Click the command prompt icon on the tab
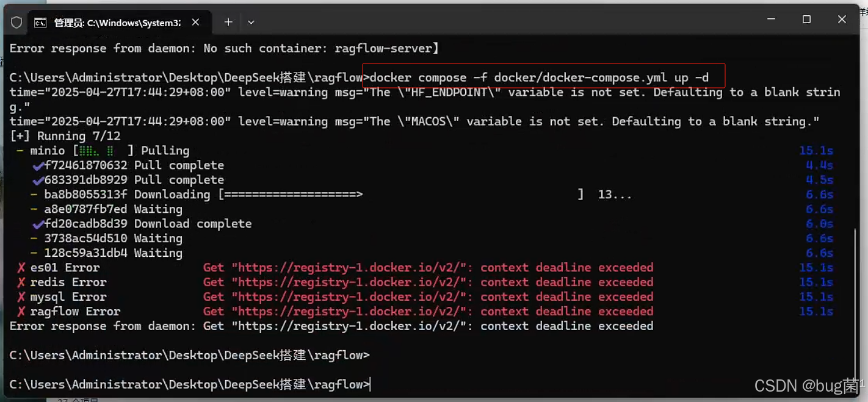 coord(40,21)
